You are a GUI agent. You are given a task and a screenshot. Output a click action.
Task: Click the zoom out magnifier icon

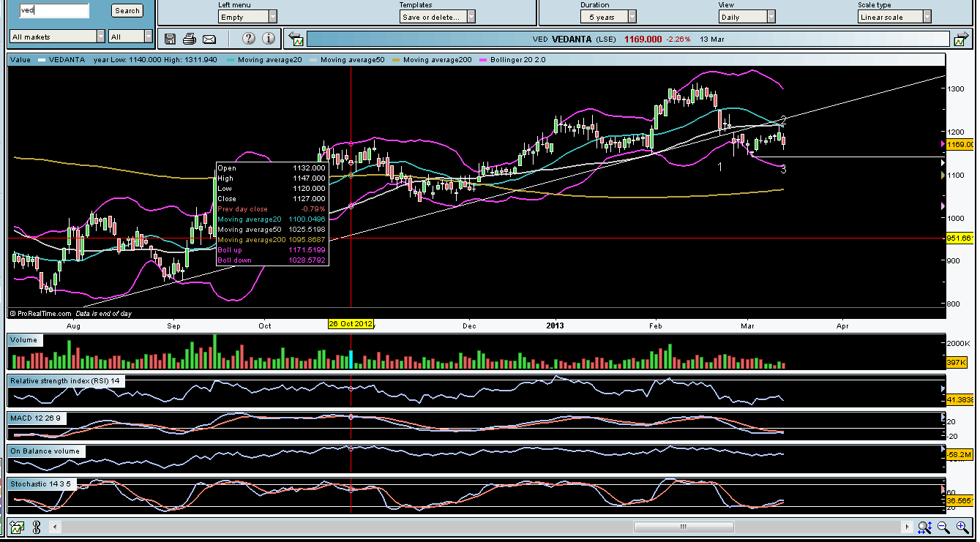click(943, 527)
